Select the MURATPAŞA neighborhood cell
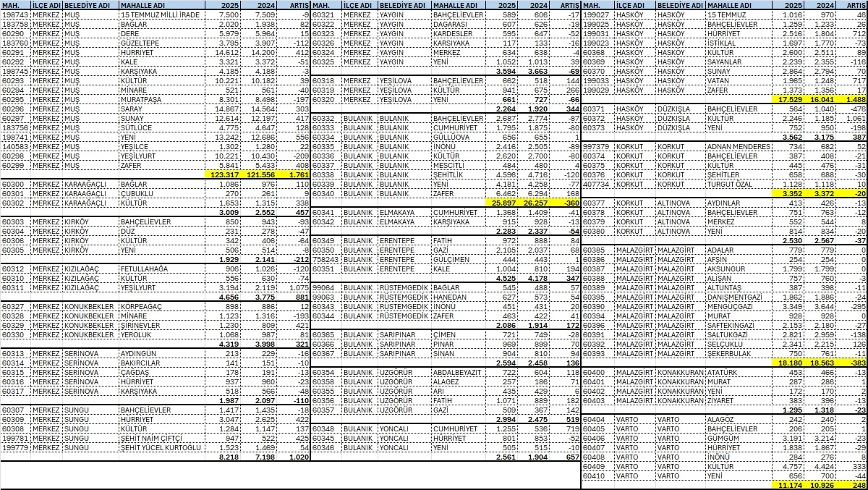Viewport: 868px width, 490px height. (x=141, y=99)
